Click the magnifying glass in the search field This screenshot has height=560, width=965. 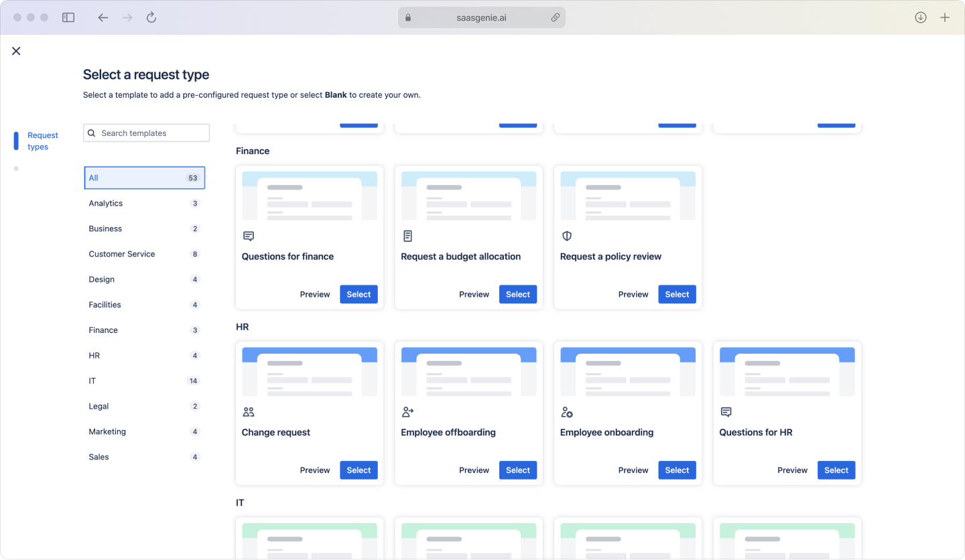tap(92, 133)
